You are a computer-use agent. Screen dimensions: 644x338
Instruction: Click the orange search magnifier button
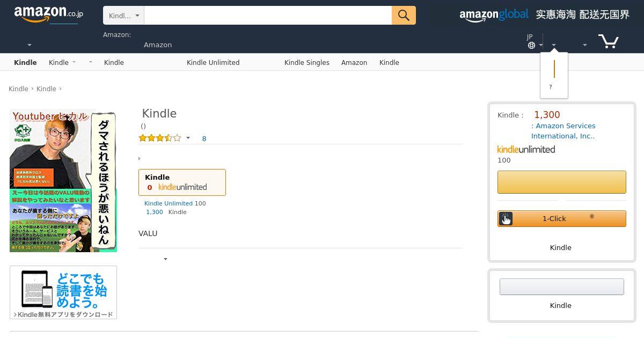404,16
